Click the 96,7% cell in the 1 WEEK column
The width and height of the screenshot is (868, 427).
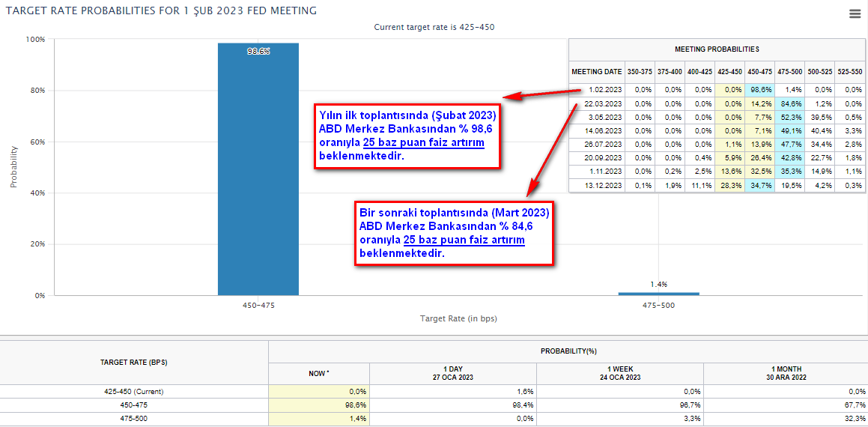coord(620,405)
